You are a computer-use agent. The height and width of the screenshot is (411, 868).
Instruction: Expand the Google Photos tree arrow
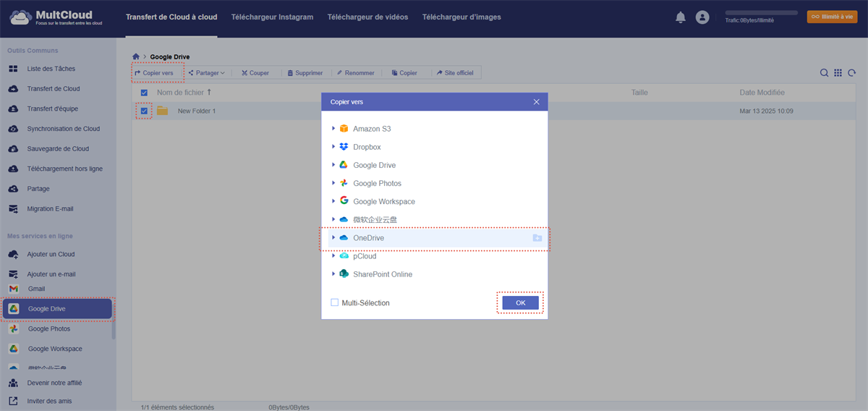click(333, 183)
